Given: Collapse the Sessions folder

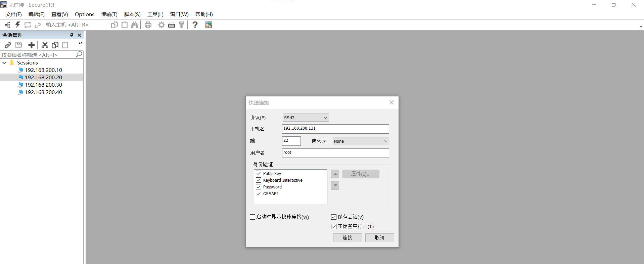Looking at the screenshot, I should pyautogui.click(x=4, y=63).
